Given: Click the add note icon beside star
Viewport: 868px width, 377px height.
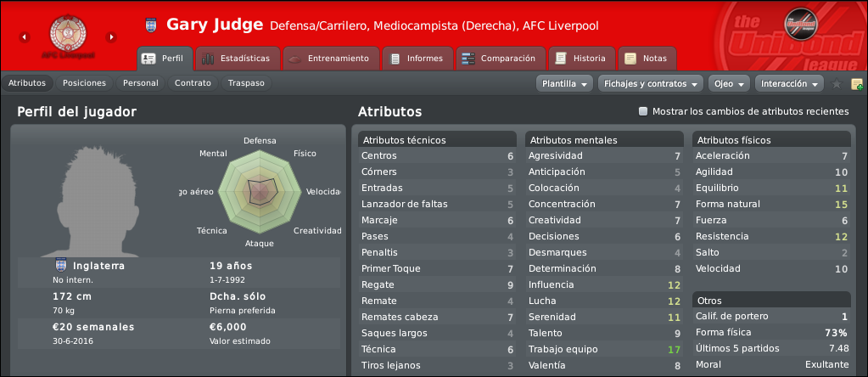Looking at the screenshot, I should point(856,84).
